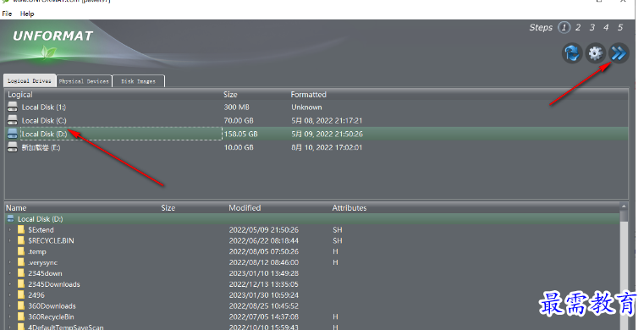
Task: Sort drives by the Logical column header
Action: tap(20, 95)
